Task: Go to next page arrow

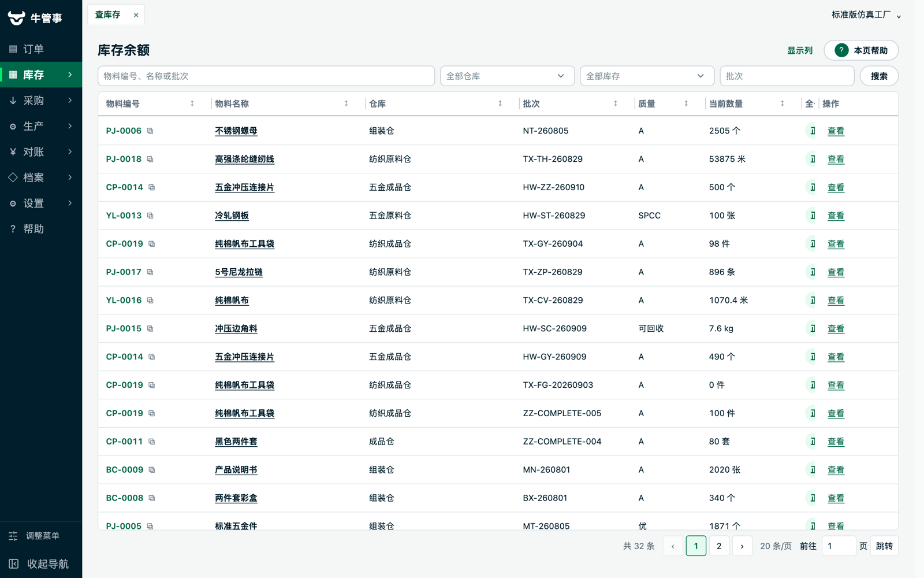Action: 742,546
